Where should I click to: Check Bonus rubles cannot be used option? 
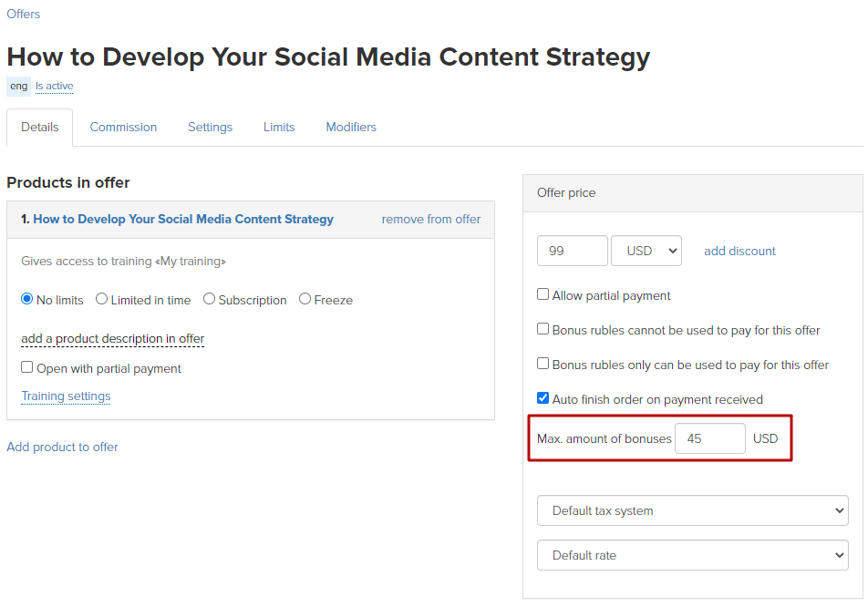coord(543,329)
